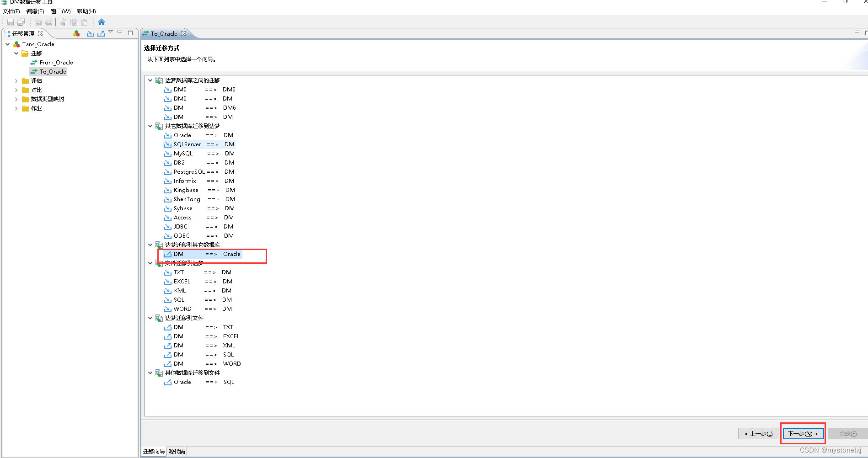Open the 窗口(W) menu
868x458 pixels.
point(61,11)
